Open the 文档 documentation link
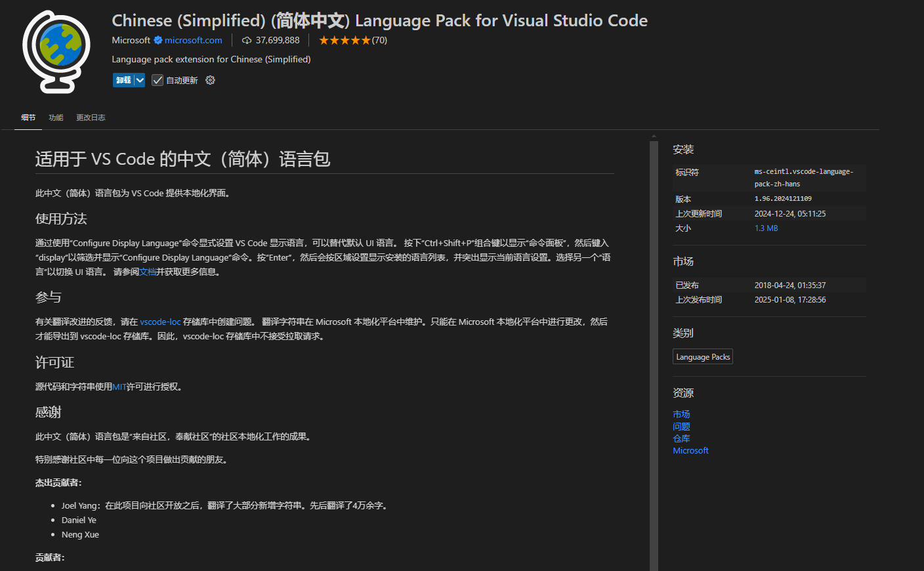 point(148,272)
